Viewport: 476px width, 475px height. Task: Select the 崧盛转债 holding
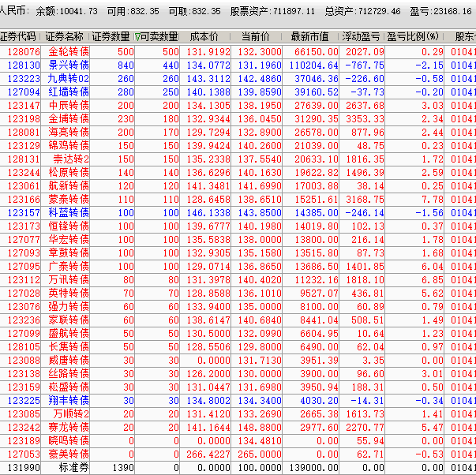tap(69, 387)
